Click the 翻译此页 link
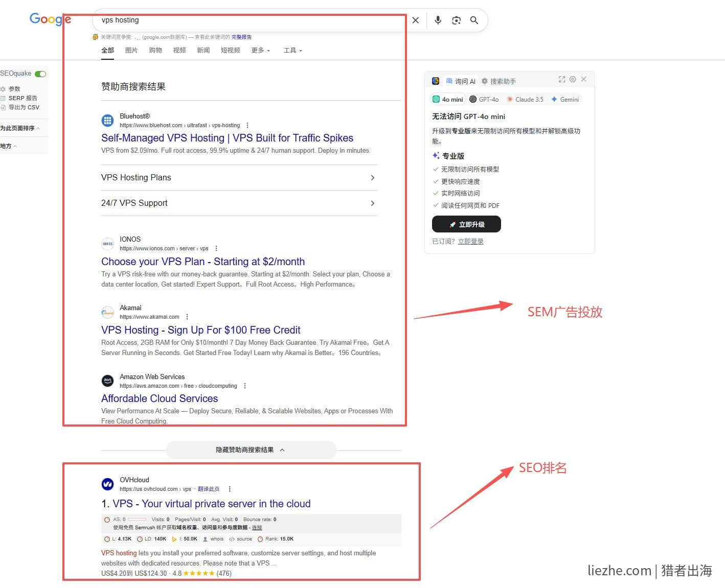The image size is (725, 588). pyautogui.click(x=209, y=489)
